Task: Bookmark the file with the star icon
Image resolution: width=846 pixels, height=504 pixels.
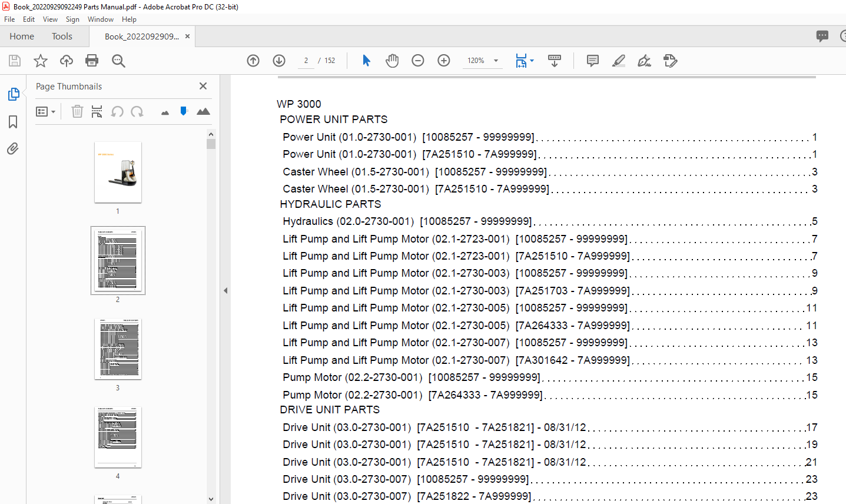Action: (41, 61)
